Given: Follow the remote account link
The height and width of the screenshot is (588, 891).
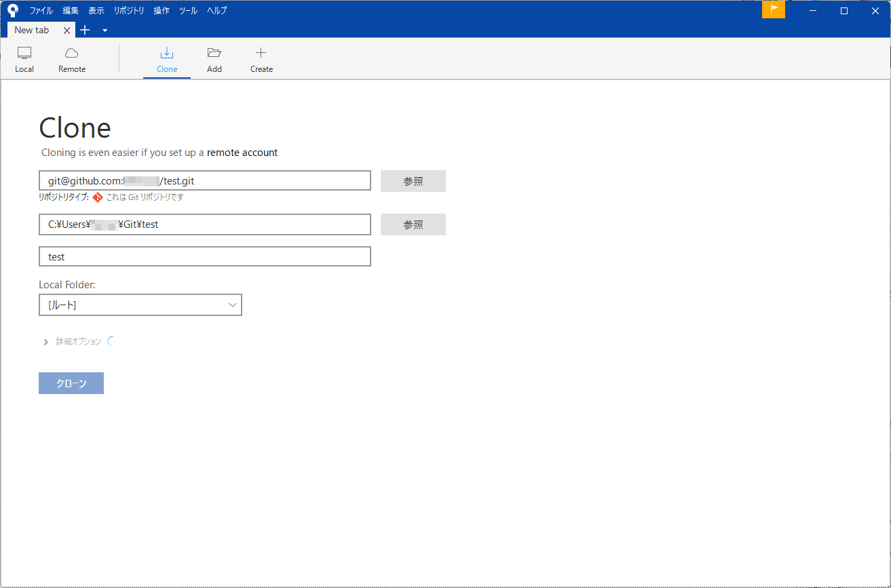Looking at the screenshot, I should (x=242, y=153).
